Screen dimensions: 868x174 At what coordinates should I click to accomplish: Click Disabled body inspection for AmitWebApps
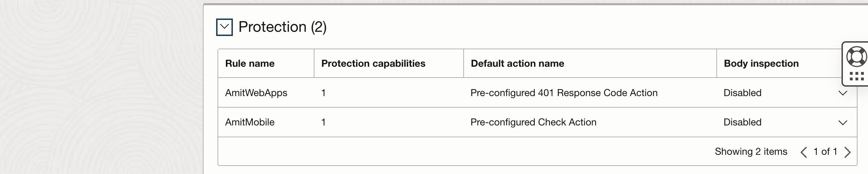pyautogui.click(x=743, y=93)
